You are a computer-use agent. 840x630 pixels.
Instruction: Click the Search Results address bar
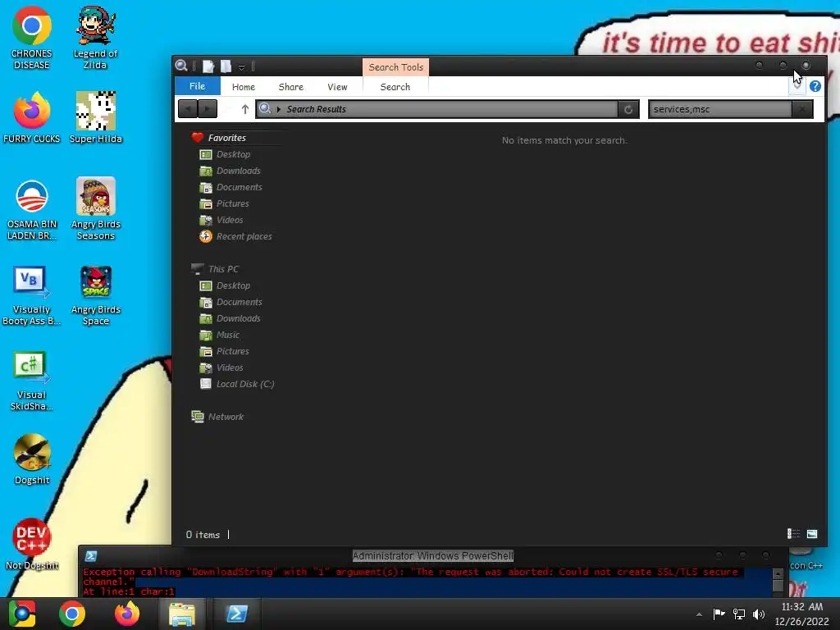436,109
